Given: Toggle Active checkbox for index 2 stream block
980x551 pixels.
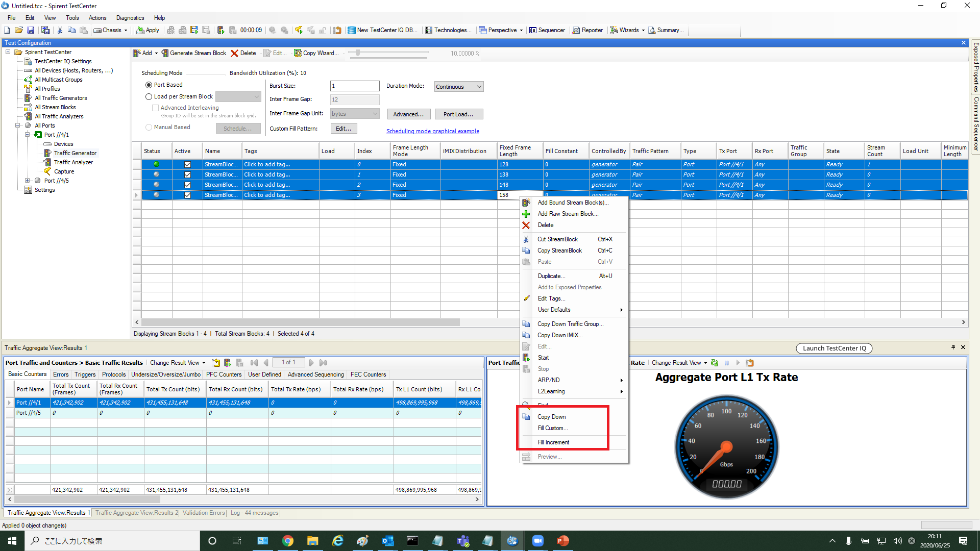Looking at the screenshot, I should coord(187,185).
